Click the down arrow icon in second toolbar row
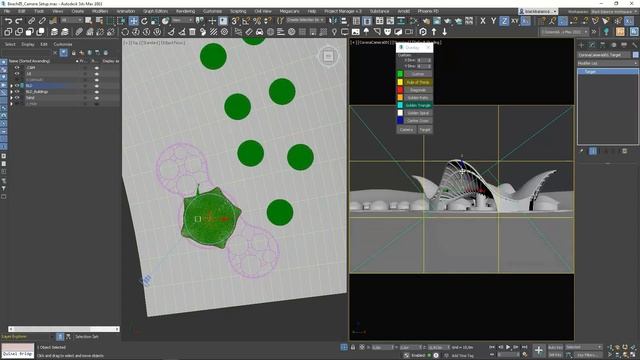The height and width of the screenshot is (360, 640). click(x=444, y=31)
